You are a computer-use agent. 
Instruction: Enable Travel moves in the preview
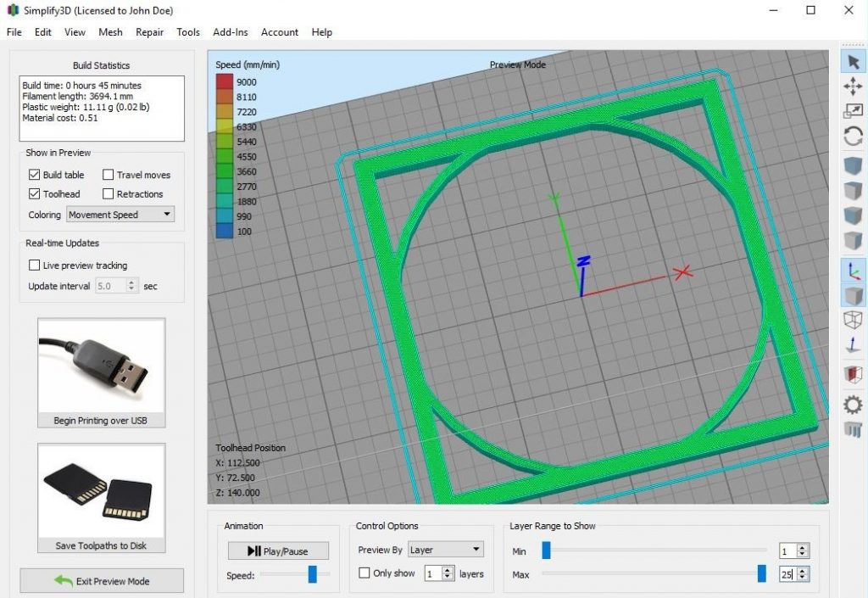click(x=108, y=175)
